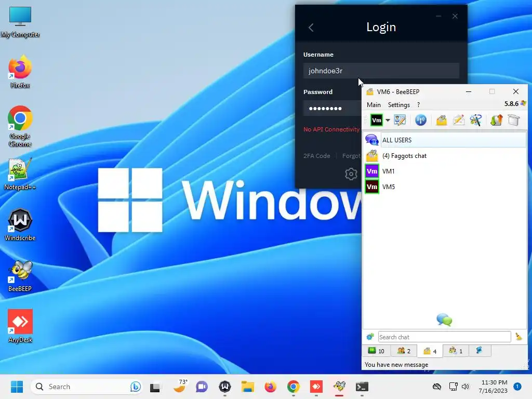Open the VM1 chat row

pyautogui.click(x=445, y=171)
